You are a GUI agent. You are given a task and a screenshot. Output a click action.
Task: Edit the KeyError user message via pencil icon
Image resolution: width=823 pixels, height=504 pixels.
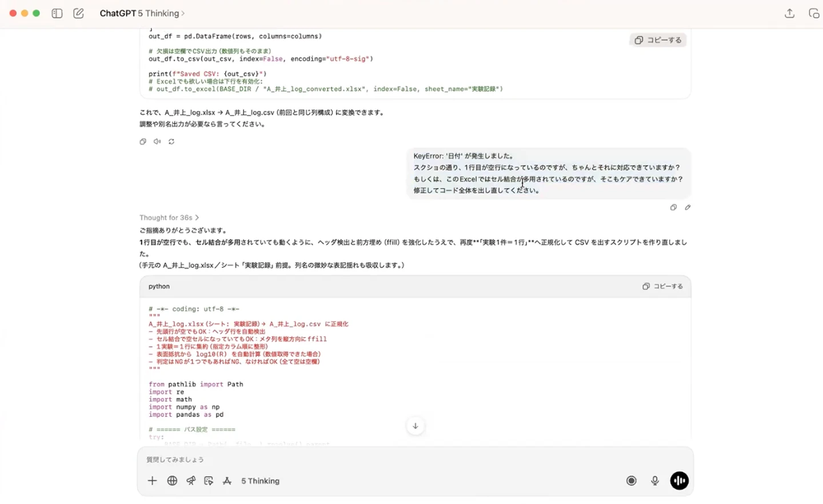(x=688, y=207)
